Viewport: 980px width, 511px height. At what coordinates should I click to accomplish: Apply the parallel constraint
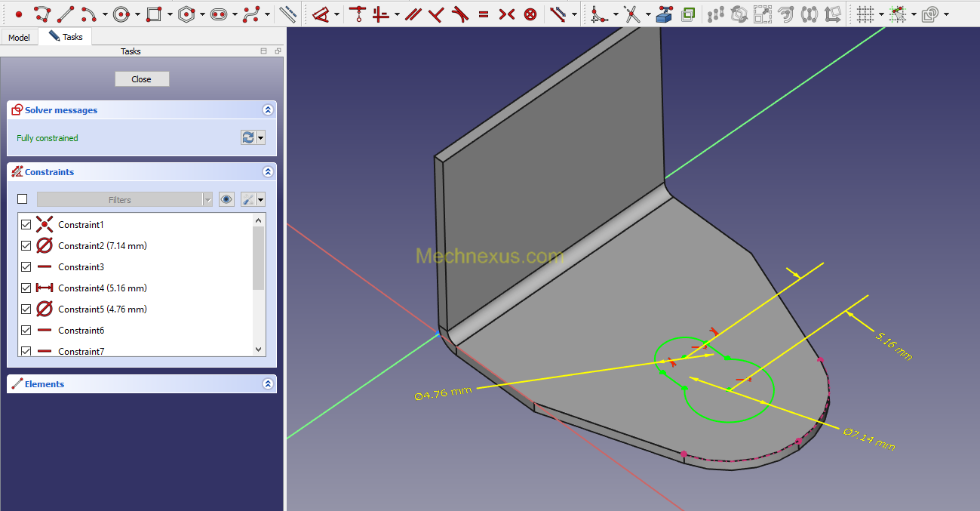[413, 14]
